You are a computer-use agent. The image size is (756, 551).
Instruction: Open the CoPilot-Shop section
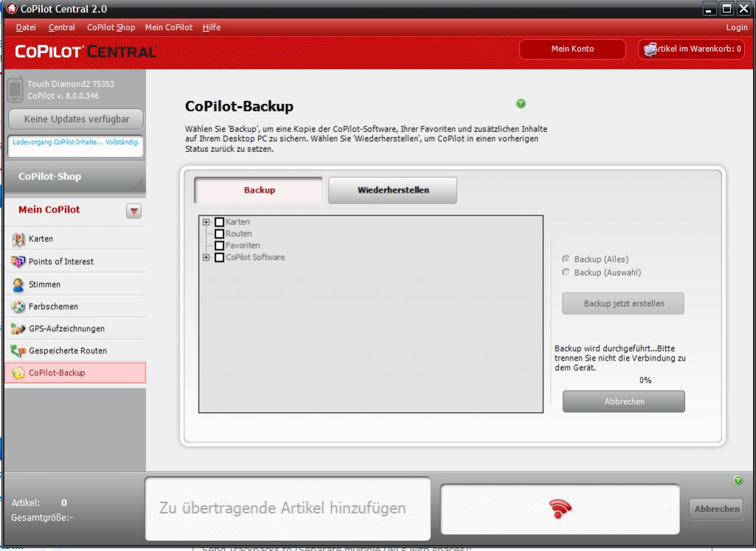75,176
